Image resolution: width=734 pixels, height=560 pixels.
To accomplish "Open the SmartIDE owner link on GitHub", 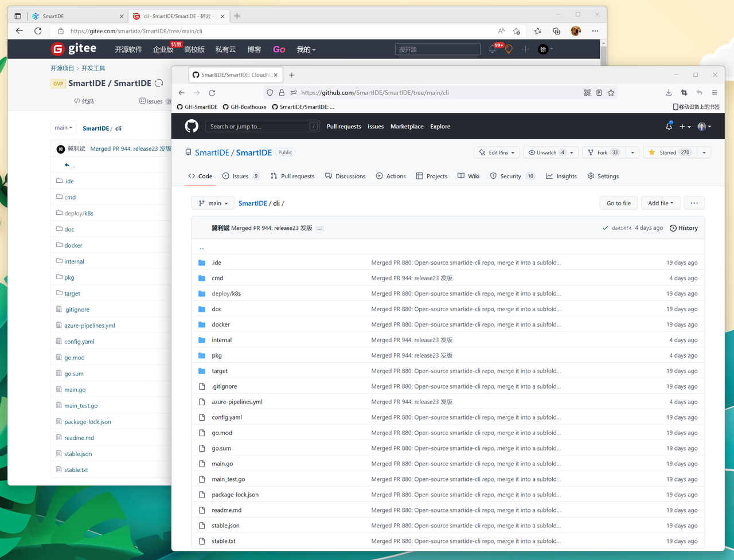I will coord(212,152).
